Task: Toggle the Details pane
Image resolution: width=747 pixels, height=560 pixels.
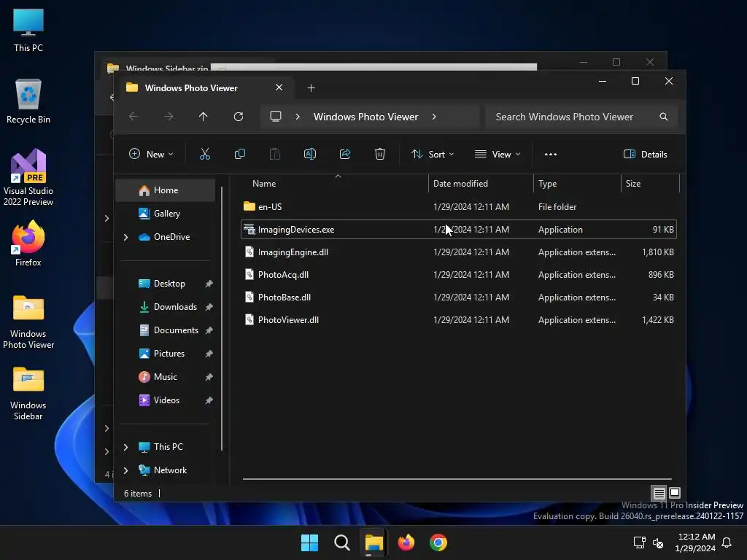Action: 646,155
